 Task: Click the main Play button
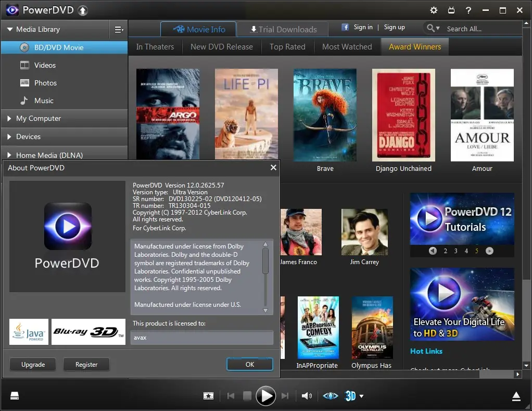click(265, 396)
